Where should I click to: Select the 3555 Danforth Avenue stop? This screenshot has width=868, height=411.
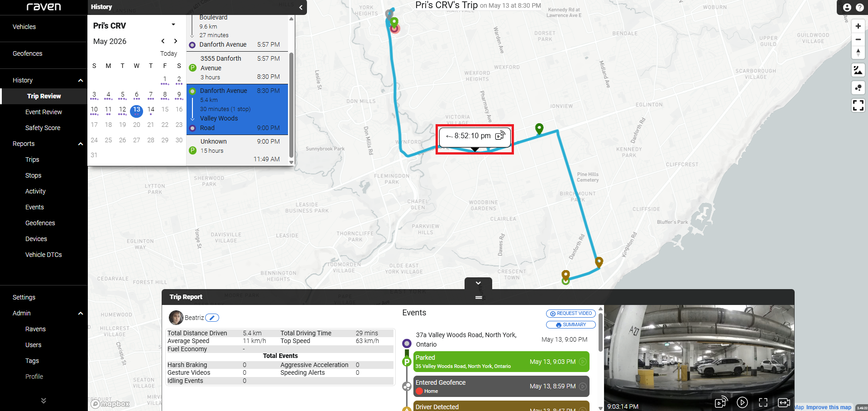click(x=237, y=68)
